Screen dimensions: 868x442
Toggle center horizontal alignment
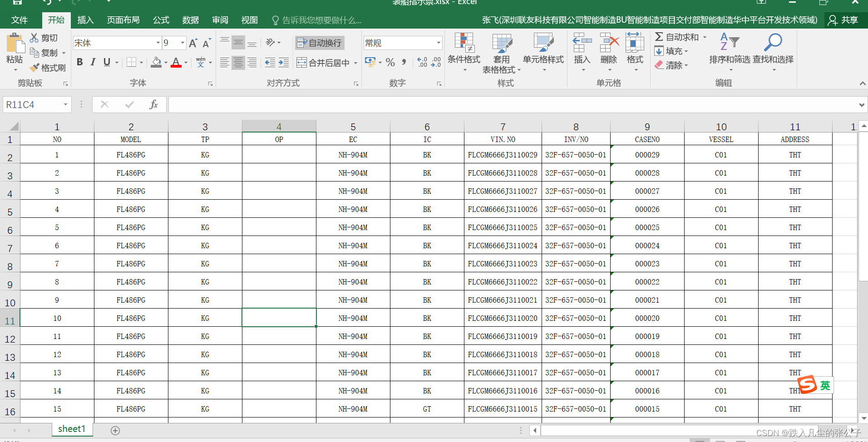[x=238, y=63]
